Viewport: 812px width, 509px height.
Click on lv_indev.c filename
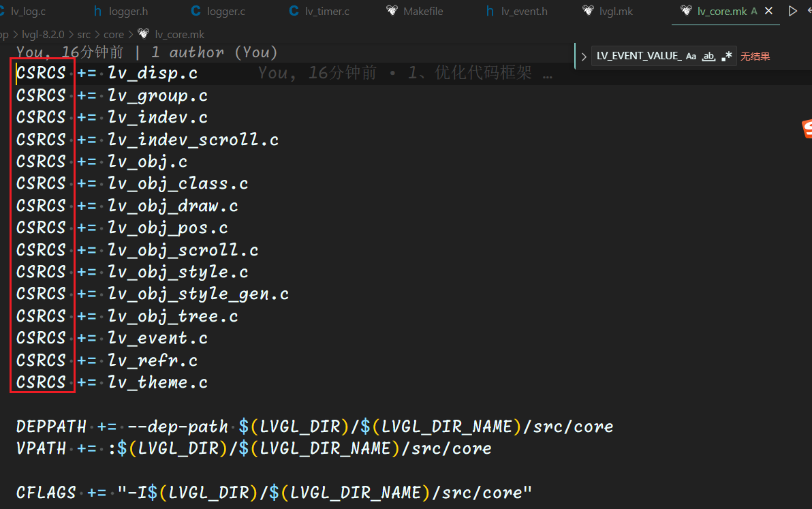tap(158, 118)
